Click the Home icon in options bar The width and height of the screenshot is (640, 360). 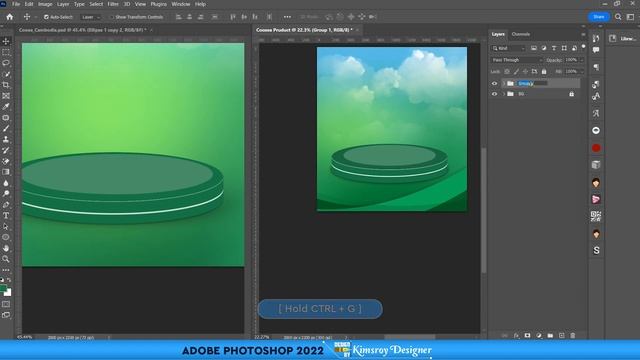click(9, 17)
